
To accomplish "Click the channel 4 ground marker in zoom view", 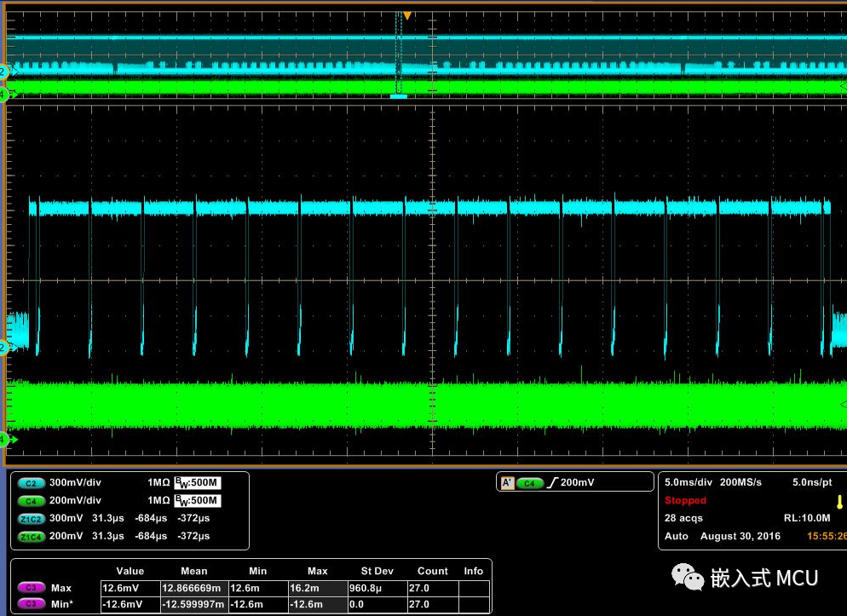I will tap(4, 439).
